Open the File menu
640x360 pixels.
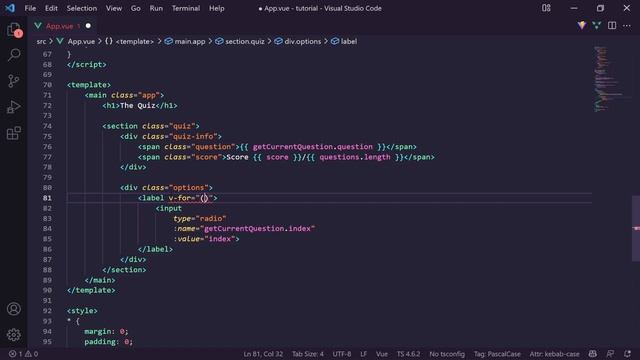tap(30, 8)
